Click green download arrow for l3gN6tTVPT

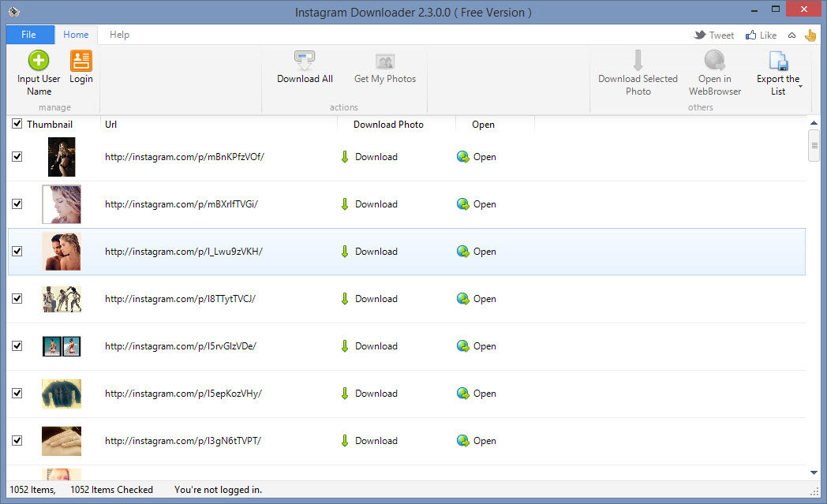point(345,441)
